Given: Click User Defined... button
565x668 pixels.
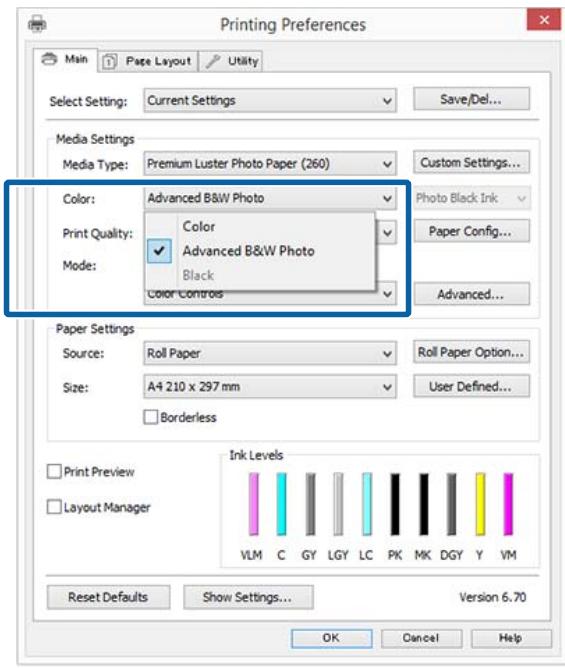Looking at the screenshot, I should click(x=471, y=386).
